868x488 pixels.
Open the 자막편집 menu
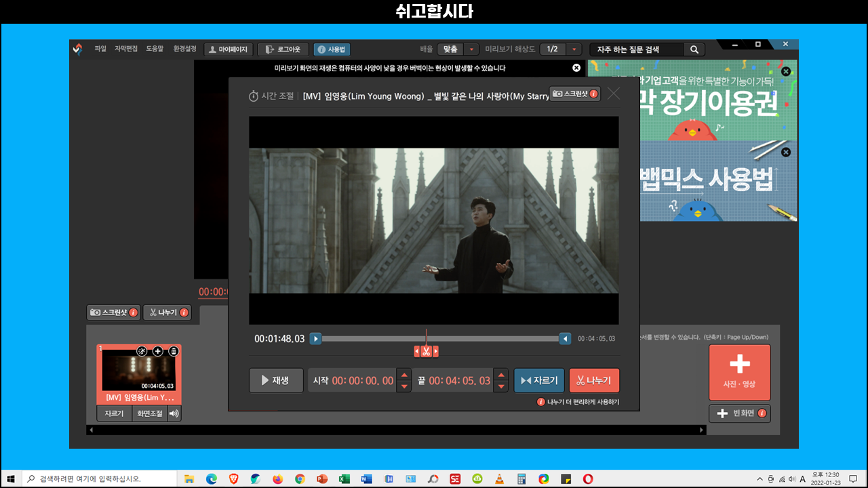pyautogui.click(x=126, y=49)
